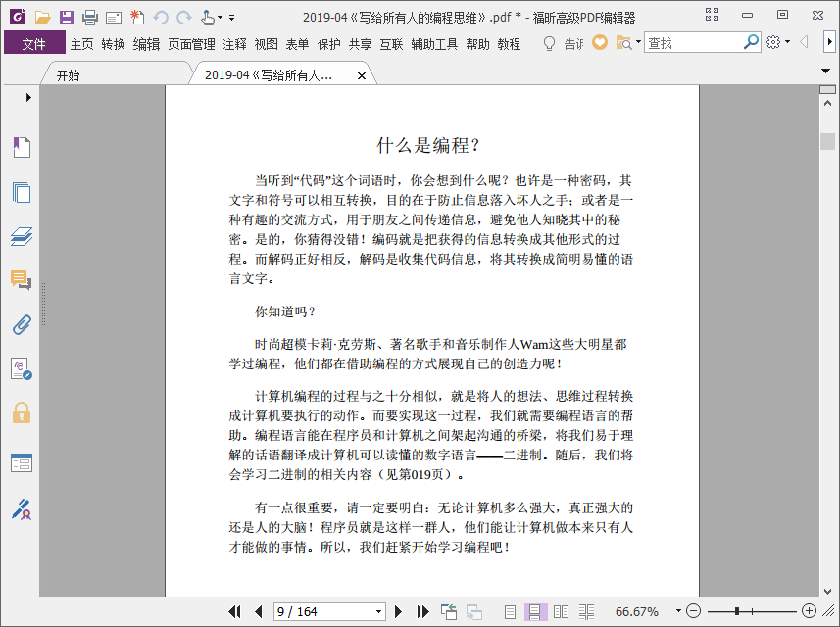Click the zoom out minus button
Image resolution: width=840 pixels, height=627 pixels.
click(693, 611)
